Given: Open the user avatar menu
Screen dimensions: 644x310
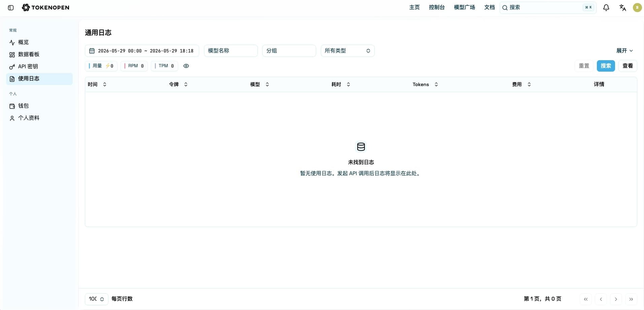Looking at the screenshot, I should 637,7.
